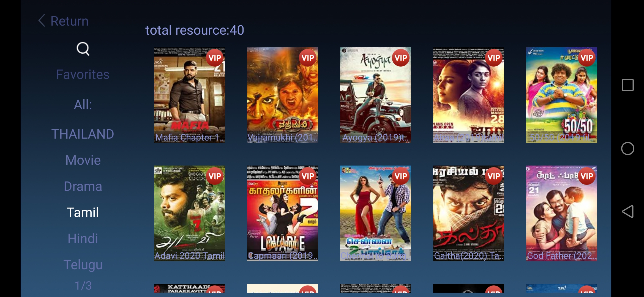Open Airaa (2019) tamil movie poster
Viewport: 644px width, 297px height.
click(469, 95)
